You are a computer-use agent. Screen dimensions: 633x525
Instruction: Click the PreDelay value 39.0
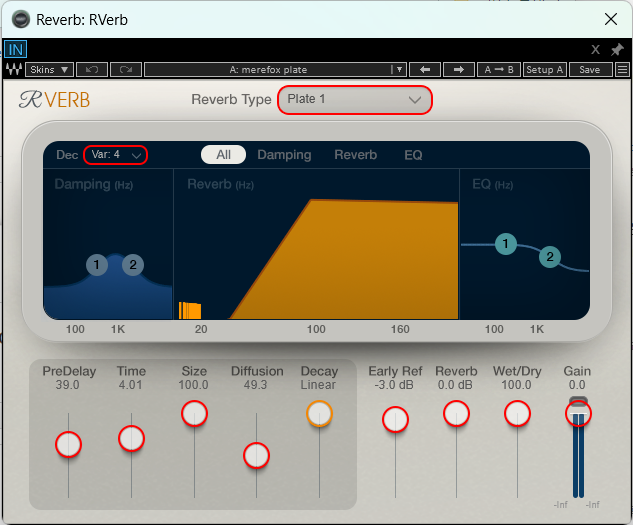pos(67,385)
